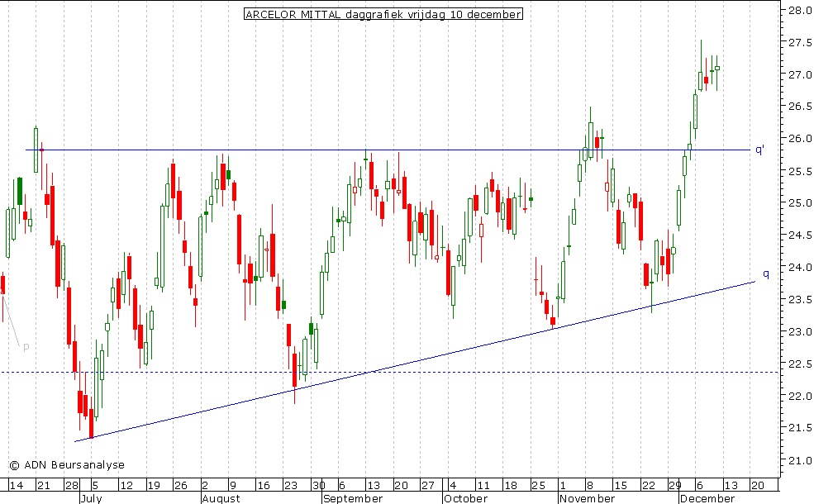Click the price label 28.0

(x=800, y=11)
